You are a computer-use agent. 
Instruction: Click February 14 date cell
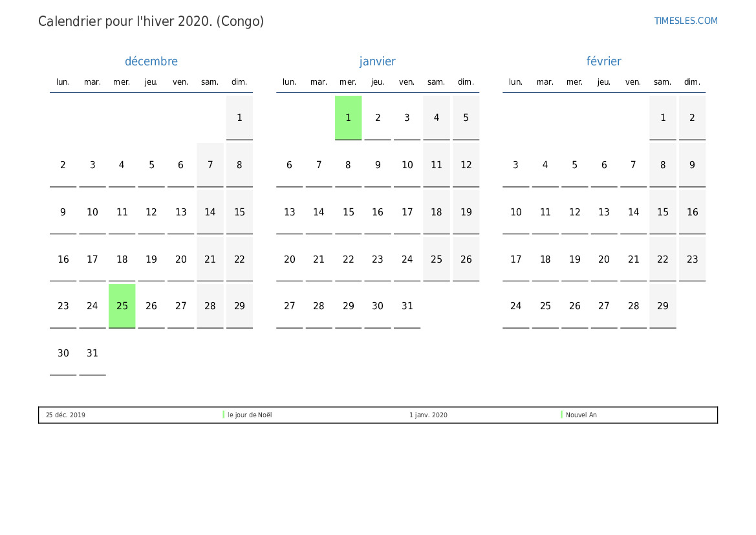point(633,212)
